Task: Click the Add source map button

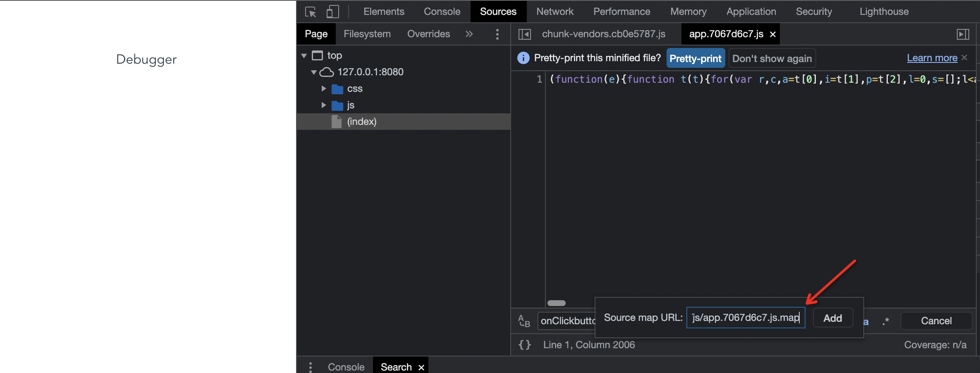Action: (832, 318)
